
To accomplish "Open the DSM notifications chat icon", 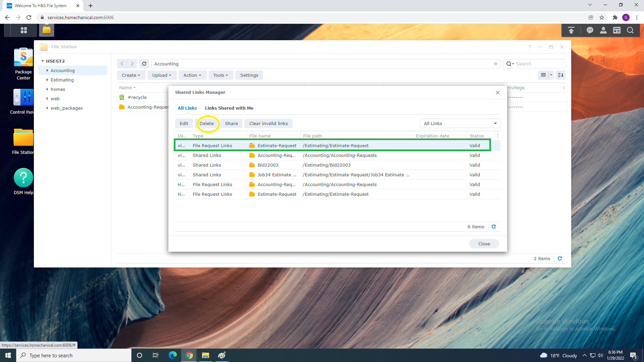I will (x=590, y=31).
